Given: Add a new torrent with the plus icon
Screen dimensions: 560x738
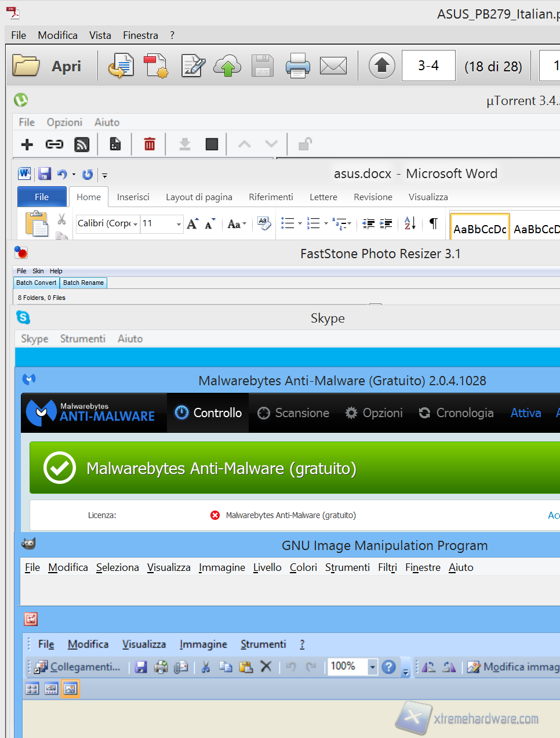Looking at the screenshot, I should tap(27, 144).
